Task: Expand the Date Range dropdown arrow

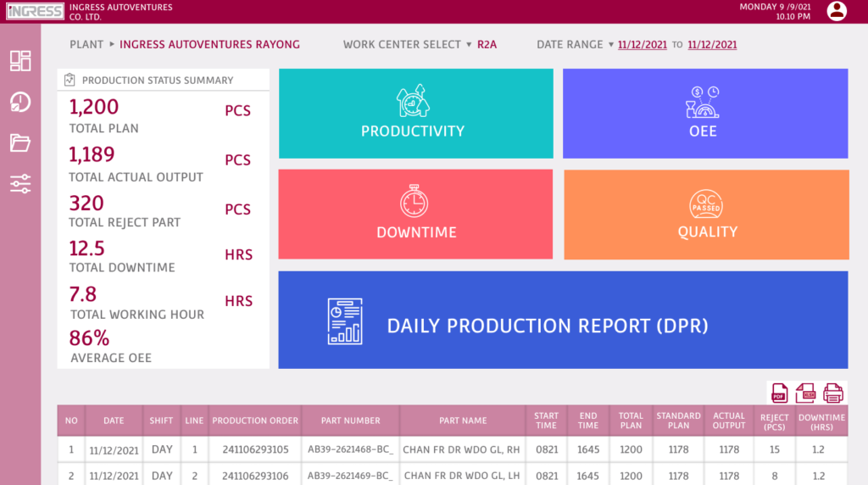Action: point(610,45)
